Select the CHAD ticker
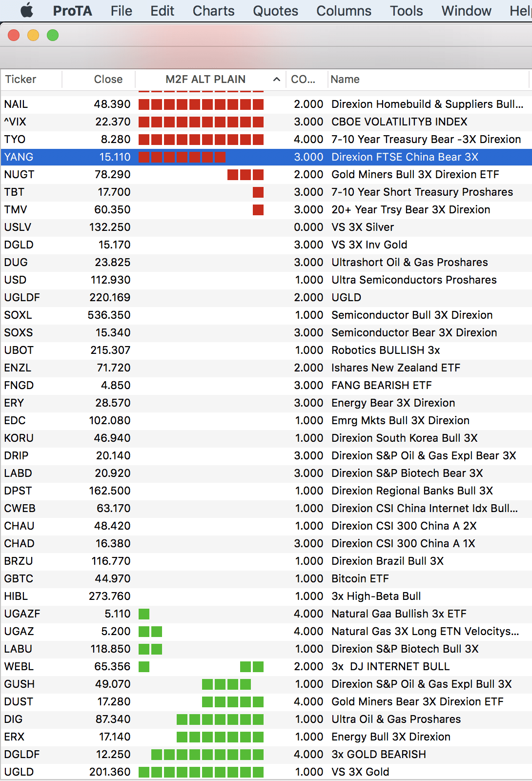 [20, 543]
